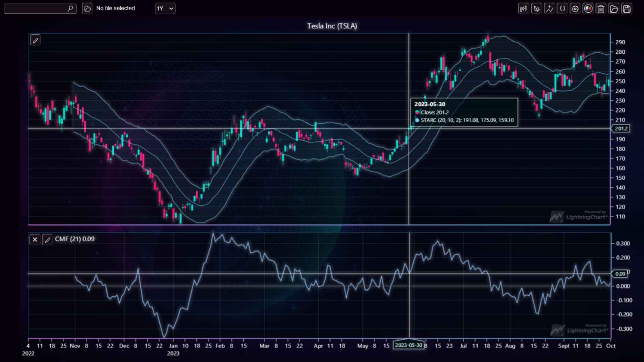
Task: Click the 201.2 price axis marker
Action: (620, 129)
